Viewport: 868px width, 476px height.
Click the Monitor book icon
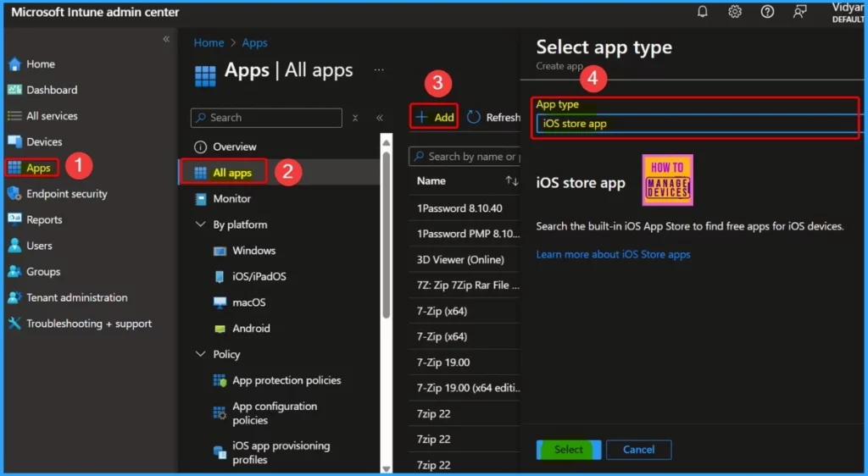click(200, 199)
